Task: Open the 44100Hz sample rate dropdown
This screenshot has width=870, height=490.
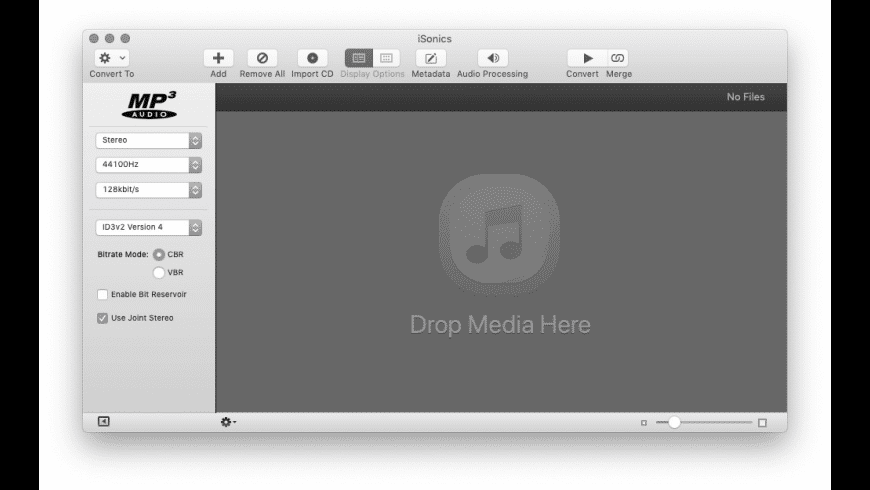Action: click(149, 165)
